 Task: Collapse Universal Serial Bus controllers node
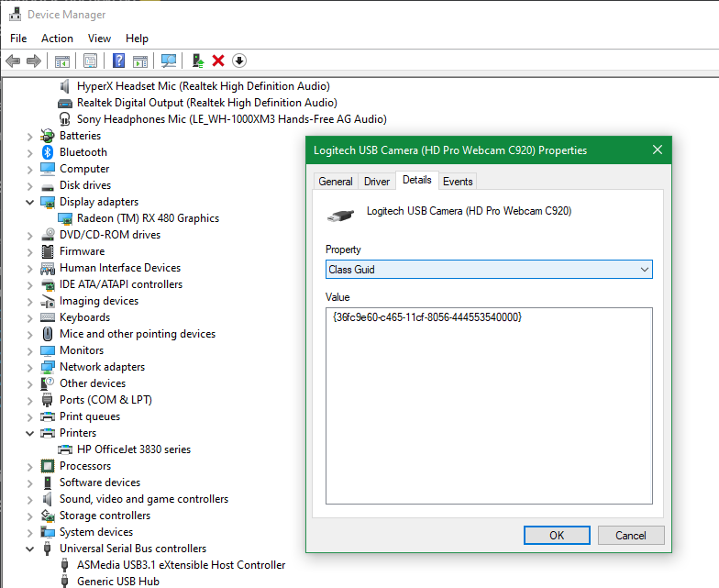point(29,549)
